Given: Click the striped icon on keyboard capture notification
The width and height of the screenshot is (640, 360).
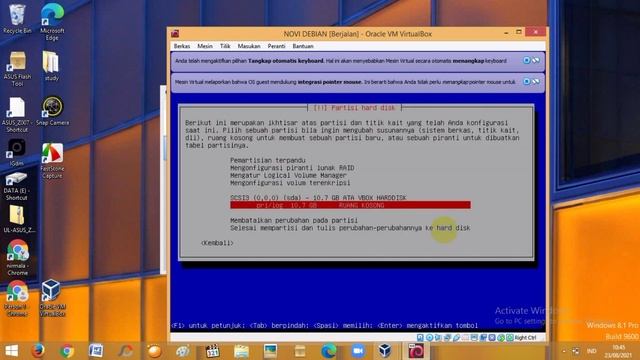Looking at the screenshot, I should click(x=536, y=60).
